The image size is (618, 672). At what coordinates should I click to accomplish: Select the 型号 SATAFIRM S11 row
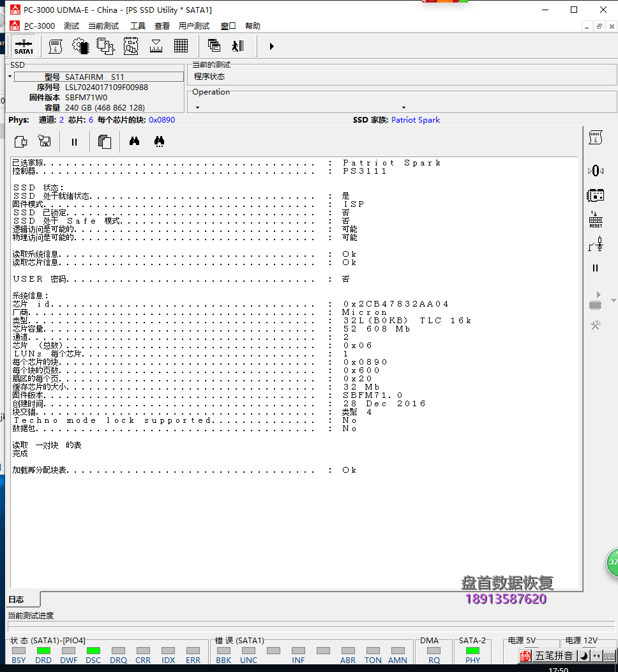(99, 77)
